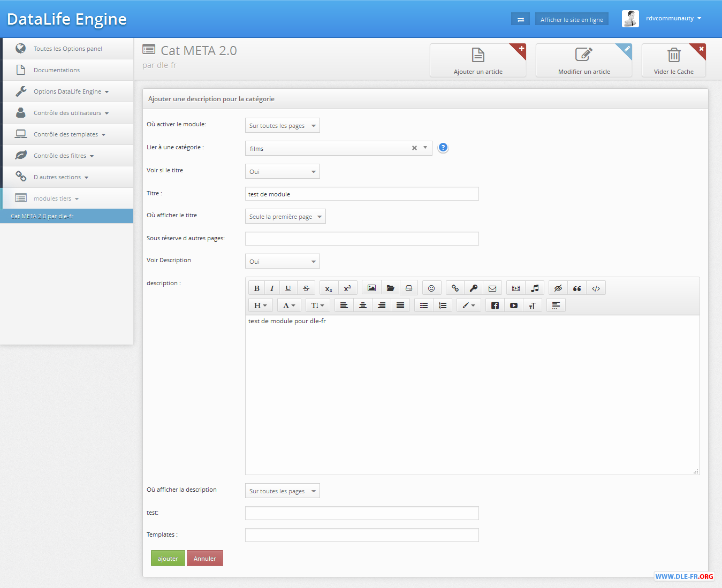Click the green 'ajouter' button
The image size is (722, 588).
coord(168,558)
